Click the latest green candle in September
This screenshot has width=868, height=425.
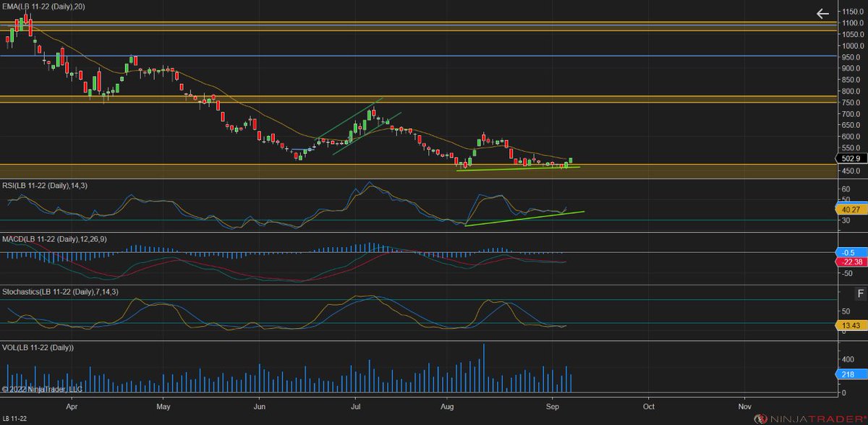coord(571,160)
